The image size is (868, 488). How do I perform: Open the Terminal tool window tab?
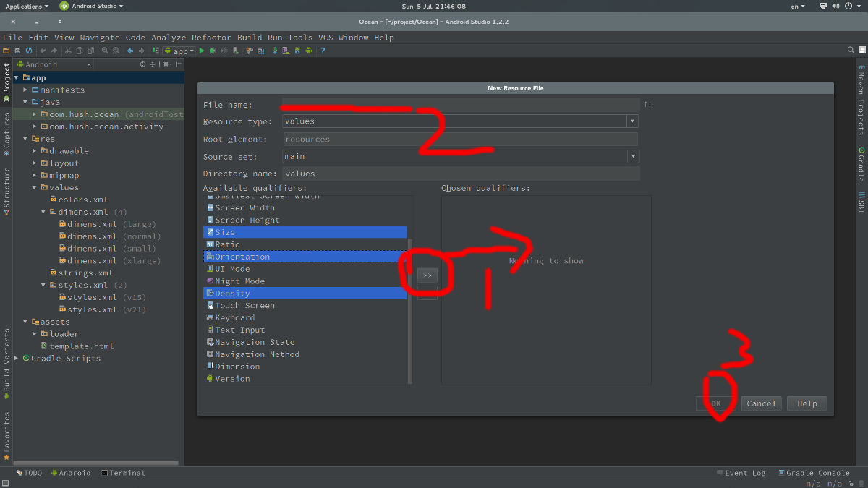click(123, 473)
